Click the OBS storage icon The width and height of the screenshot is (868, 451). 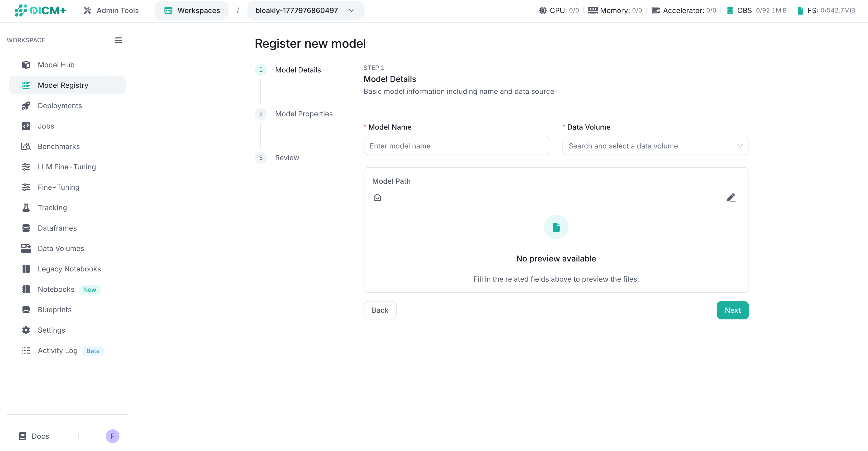click(730, 10)
